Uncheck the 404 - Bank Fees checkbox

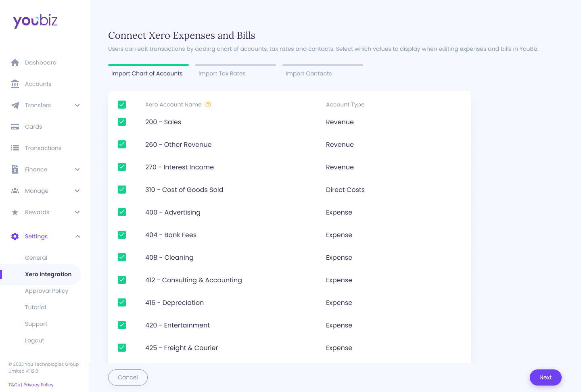point(122,235)
